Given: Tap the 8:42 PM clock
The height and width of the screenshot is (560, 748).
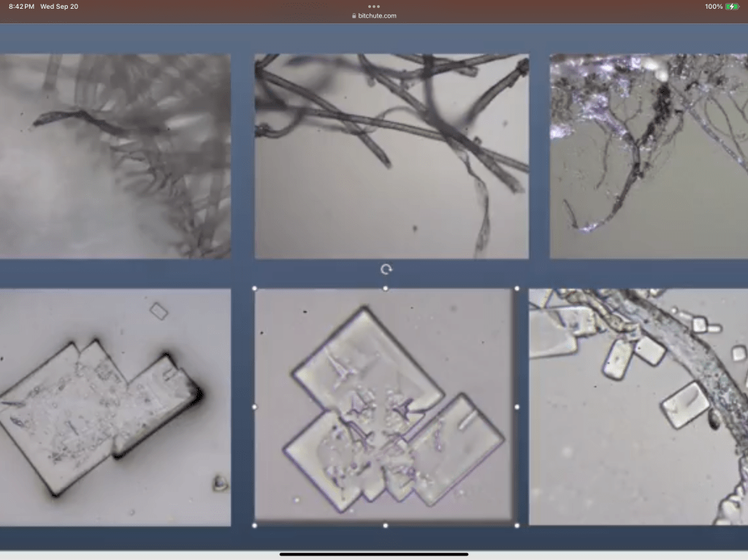Looking at the screenshot, I should coord(21,7).
